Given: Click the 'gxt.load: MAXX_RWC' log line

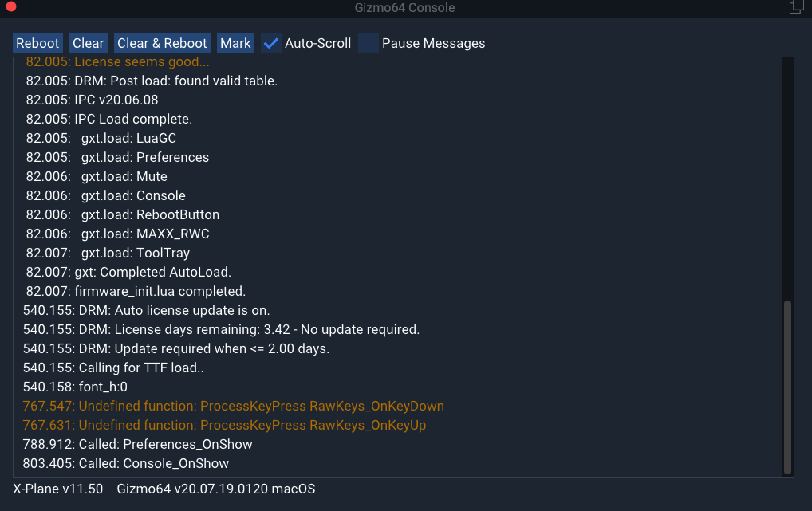Looking at the screenshot, I should click(117, 234).
